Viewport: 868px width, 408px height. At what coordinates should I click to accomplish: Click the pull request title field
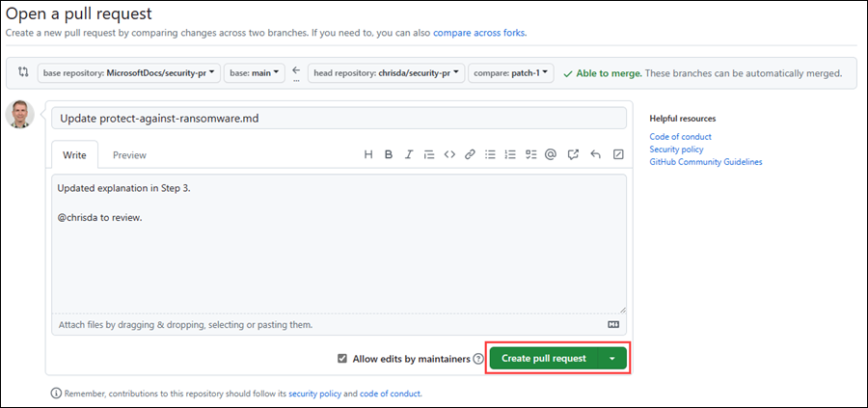tap(339, 118)
